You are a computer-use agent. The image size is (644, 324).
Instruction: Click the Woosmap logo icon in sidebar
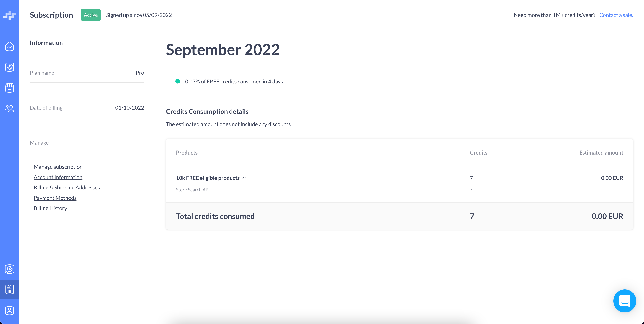pos(10,15)
